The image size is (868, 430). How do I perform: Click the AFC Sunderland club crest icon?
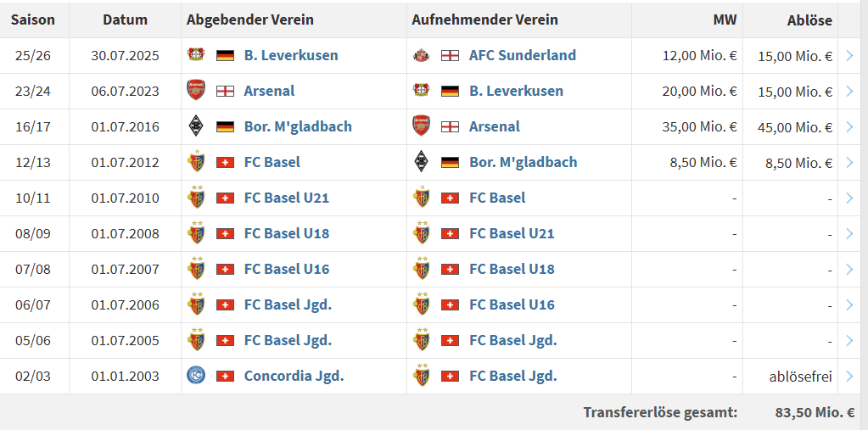pyautogui.click(x=421, y=55)
